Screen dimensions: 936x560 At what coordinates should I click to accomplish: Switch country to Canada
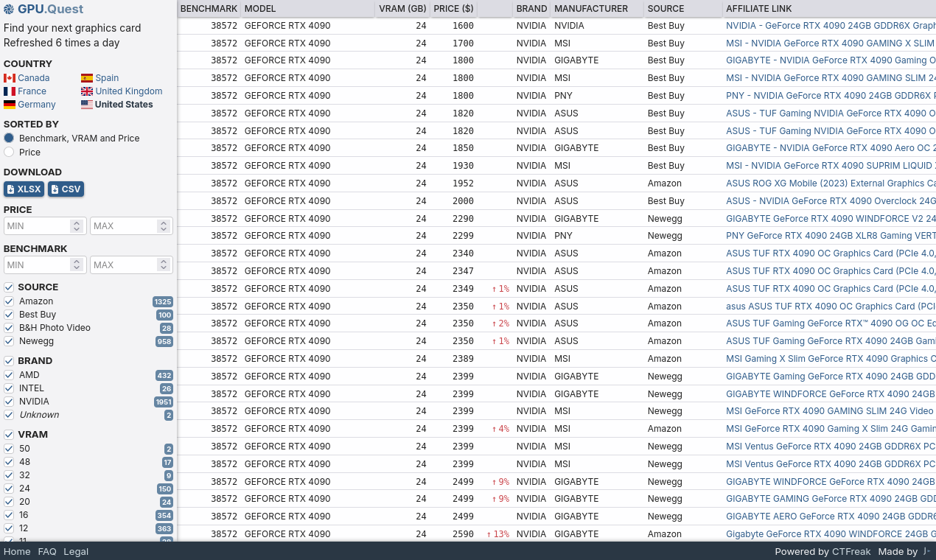pyautogui.click(x=34, y=78)
